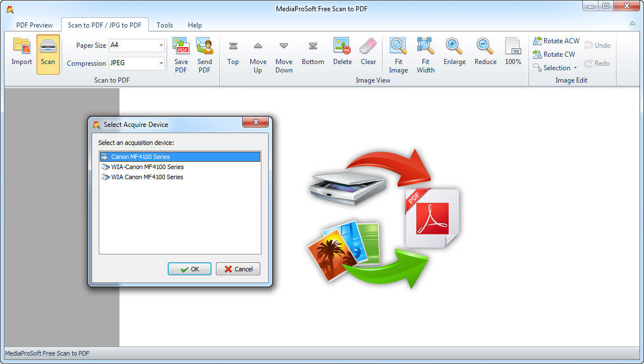Viewport: 644px width, 364px height.
Task: Click the app icon in the main title bar
Action: click(10, 9)
